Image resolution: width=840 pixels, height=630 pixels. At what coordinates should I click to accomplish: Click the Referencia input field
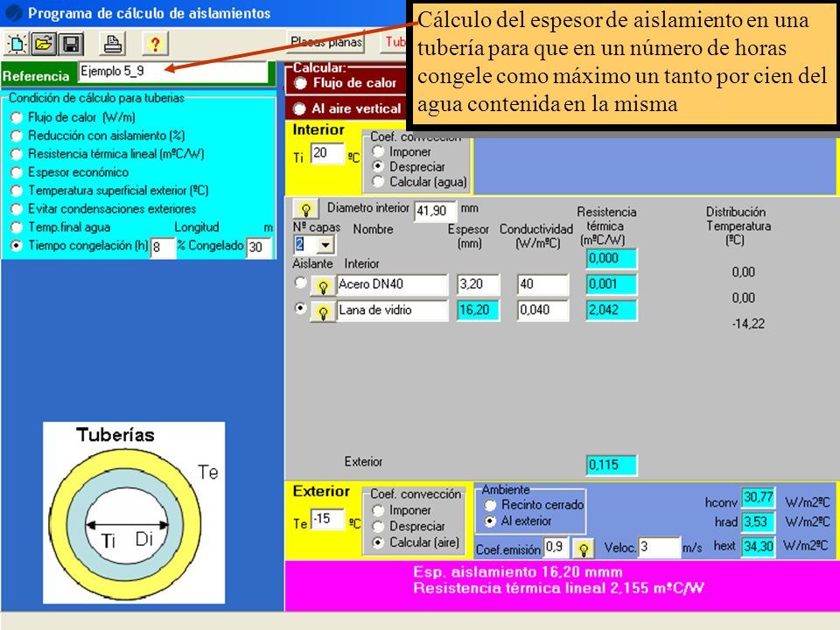[x=173, y=72]
